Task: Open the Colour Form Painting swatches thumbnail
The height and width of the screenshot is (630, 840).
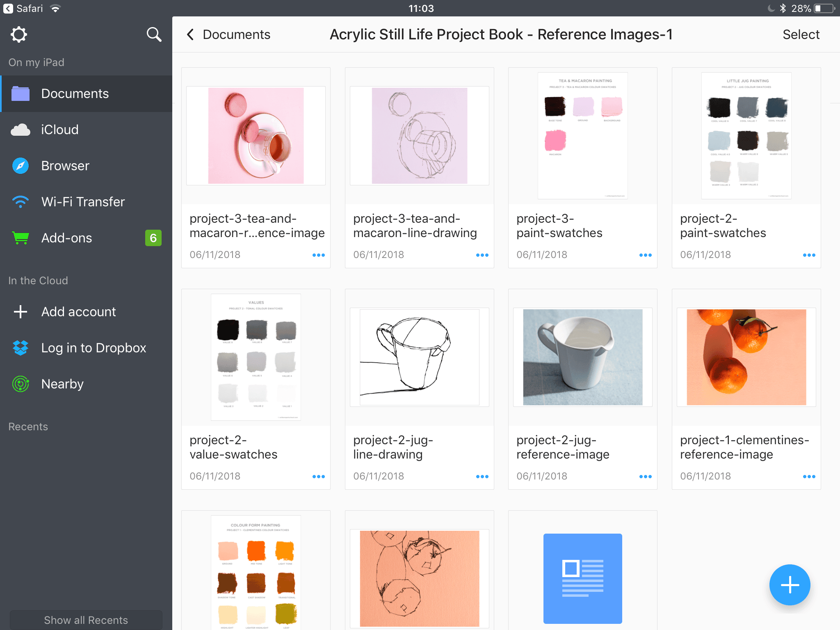Action: click(256, 573)
